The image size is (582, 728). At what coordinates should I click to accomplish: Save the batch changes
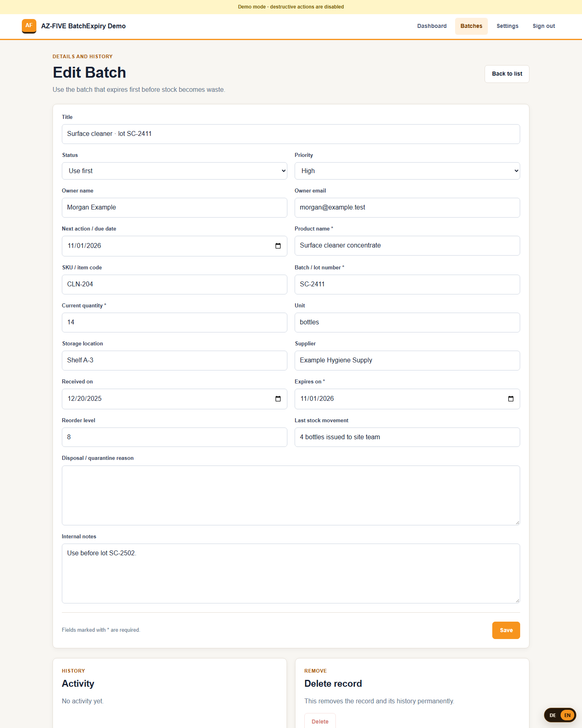coord(506,630)
